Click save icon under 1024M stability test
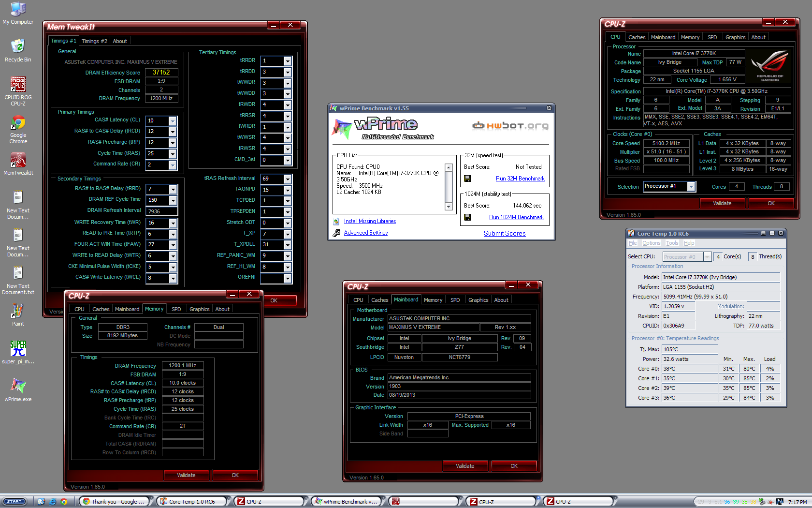 pyautogui.click(x=467, y=217)
